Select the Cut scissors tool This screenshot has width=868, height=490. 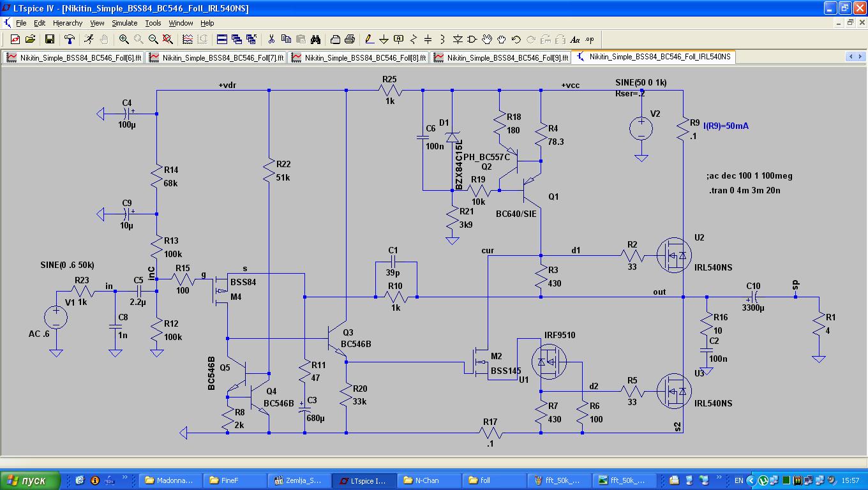point(271,40)
